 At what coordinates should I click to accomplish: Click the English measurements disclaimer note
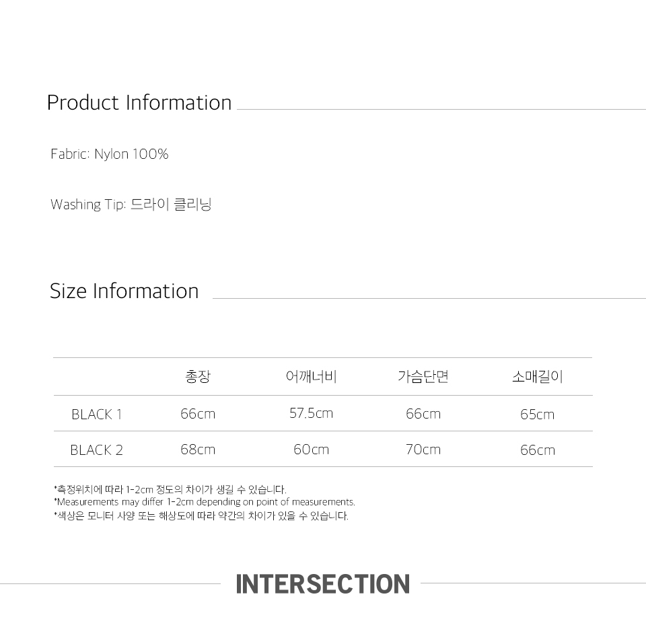click(x=204, y=502)
